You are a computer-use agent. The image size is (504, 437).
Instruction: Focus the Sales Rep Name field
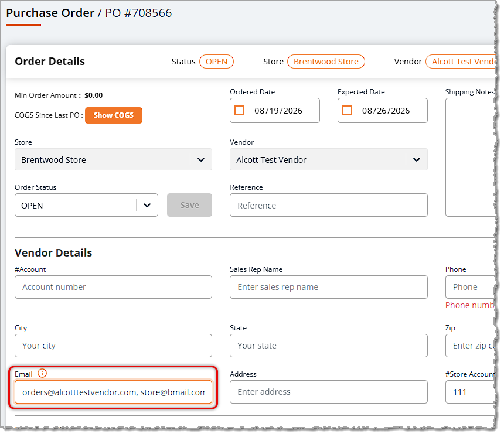pos(329,287)
